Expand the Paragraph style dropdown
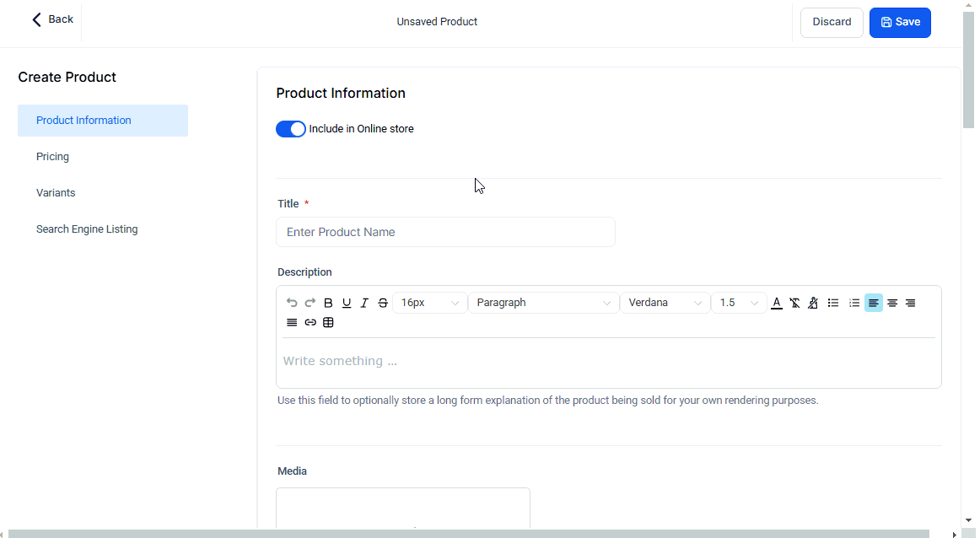980x538 pixels. pyautogui.click(x=543, y=303)
